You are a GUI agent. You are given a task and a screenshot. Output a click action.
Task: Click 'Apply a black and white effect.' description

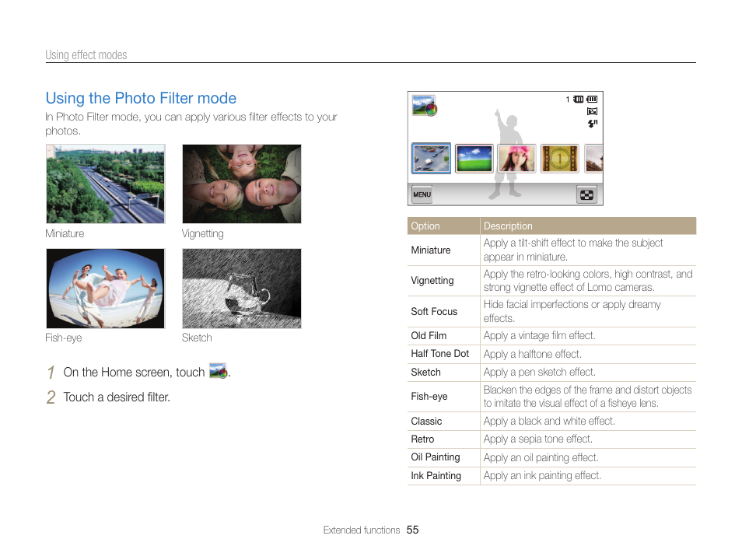549,422
